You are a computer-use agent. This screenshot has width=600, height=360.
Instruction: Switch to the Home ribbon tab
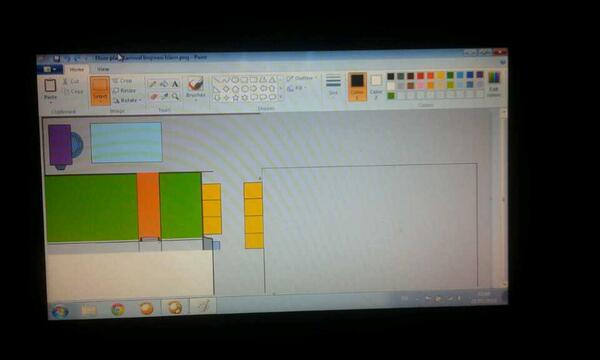tap(77, 69)
